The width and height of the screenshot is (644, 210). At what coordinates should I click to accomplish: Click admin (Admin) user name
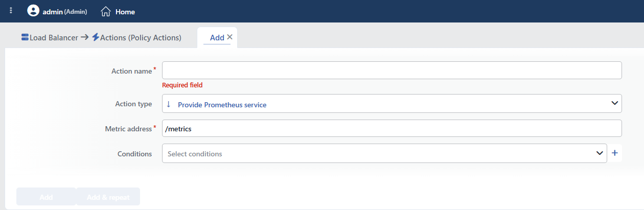click(64, 11)
